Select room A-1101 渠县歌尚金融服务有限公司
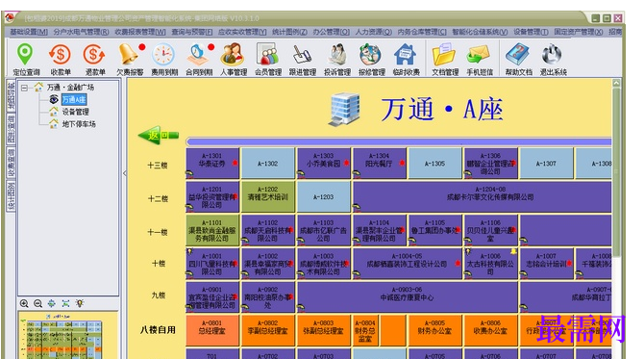 212,230
